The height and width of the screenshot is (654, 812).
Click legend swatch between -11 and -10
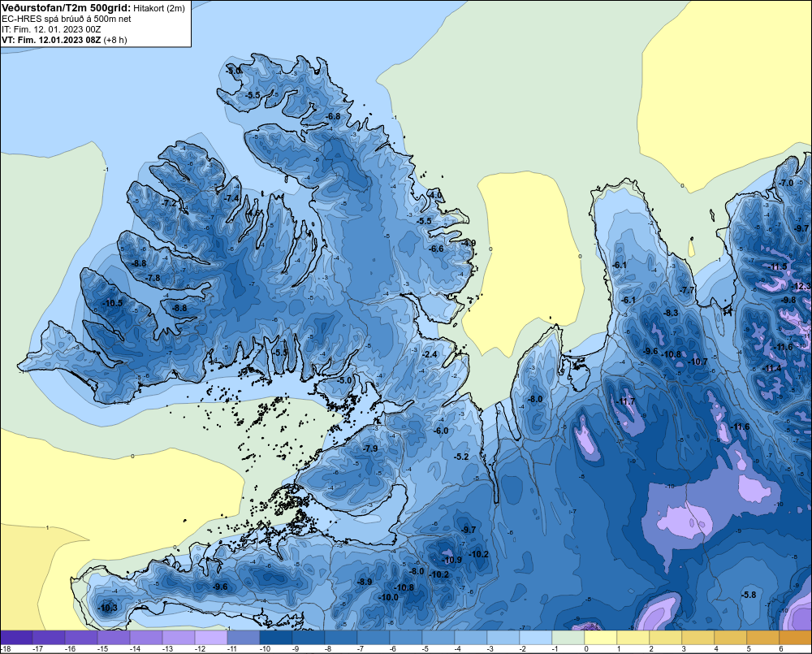pyautogui.click(x=244, y=638)
